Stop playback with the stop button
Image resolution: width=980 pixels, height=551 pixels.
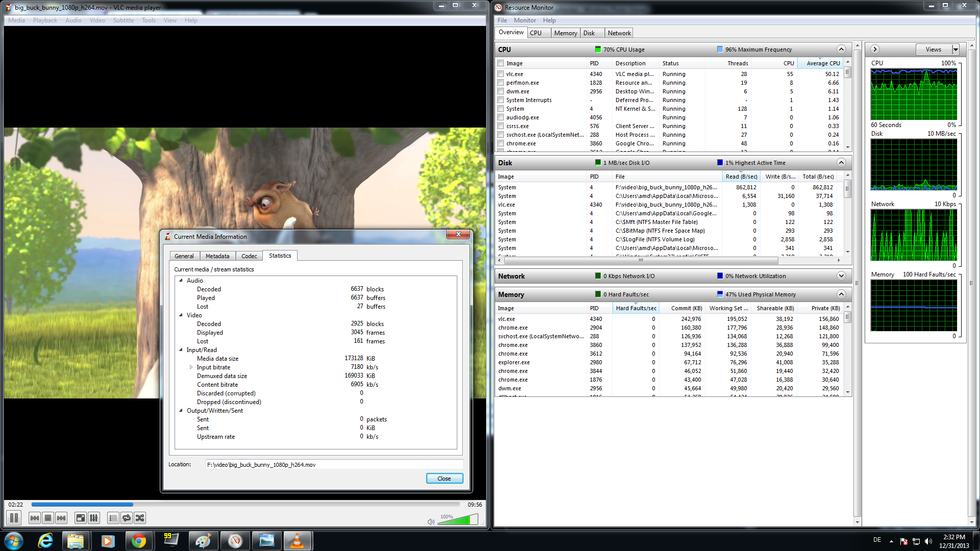48,518
